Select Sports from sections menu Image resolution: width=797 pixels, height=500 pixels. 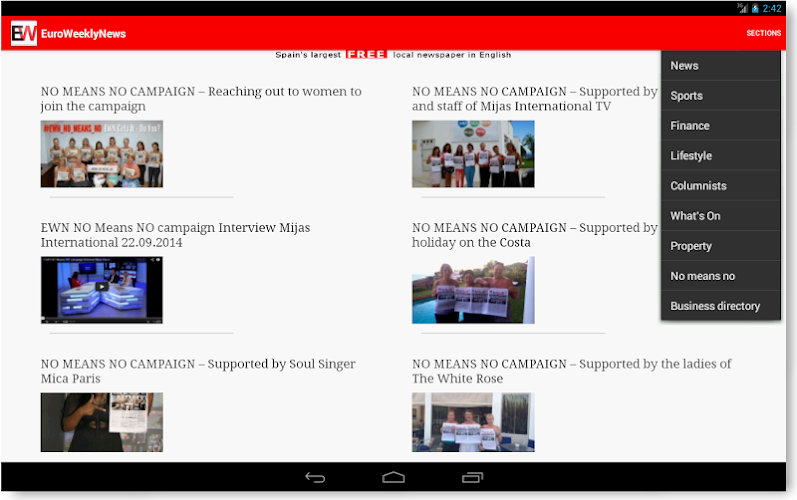point(721,96)
